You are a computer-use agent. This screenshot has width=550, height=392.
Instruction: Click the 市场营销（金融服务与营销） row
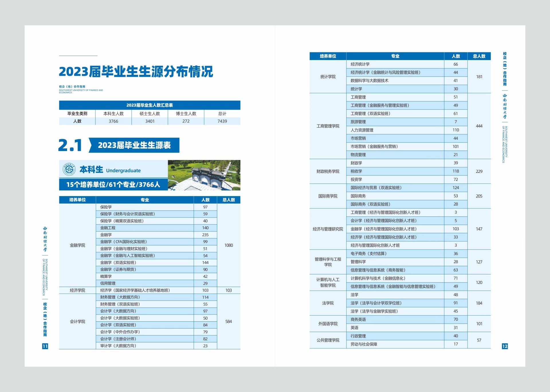407,146
